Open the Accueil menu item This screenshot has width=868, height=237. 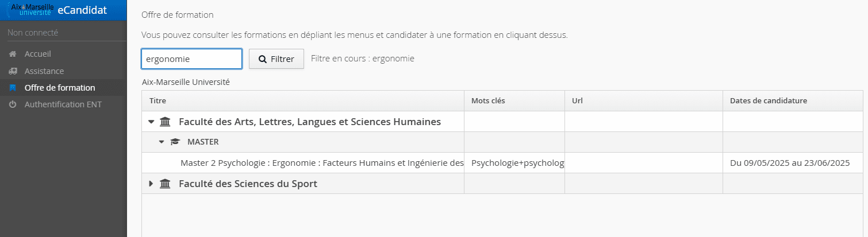37,54
